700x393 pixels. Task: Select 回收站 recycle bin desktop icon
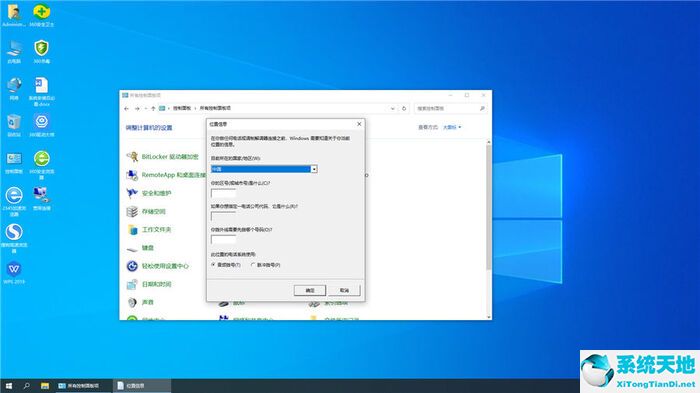pyautogui.click(x=14, y=125)
